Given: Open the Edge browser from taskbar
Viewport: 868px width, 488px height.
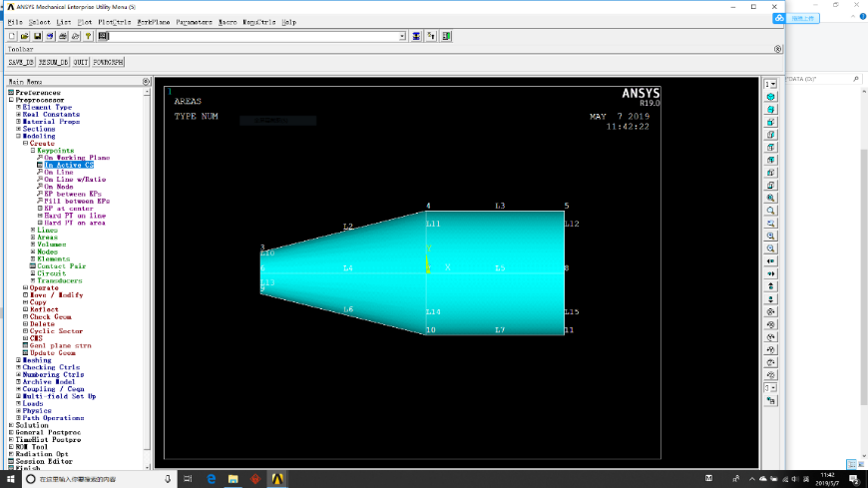Looking at the screenshot, I should [212, 479].
